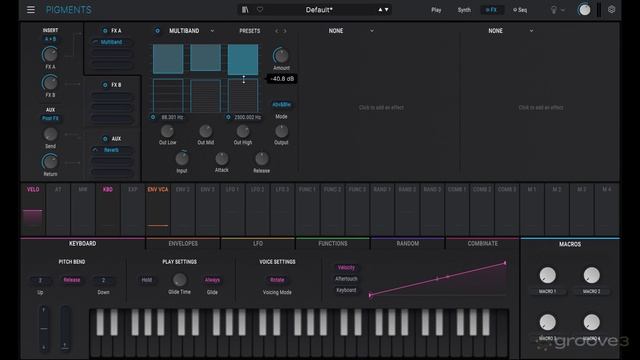Expand the lightbulb tips dropdown chevron
Screen dimensions: 640x360
coord(563,10)
